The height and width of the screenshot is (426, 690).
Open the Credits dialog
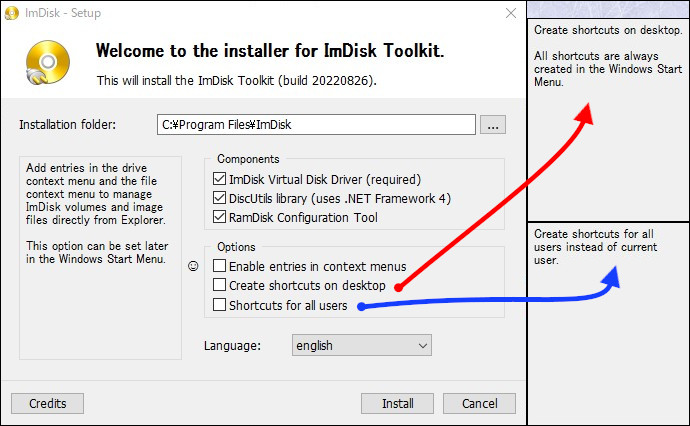(x=48, y=404)
